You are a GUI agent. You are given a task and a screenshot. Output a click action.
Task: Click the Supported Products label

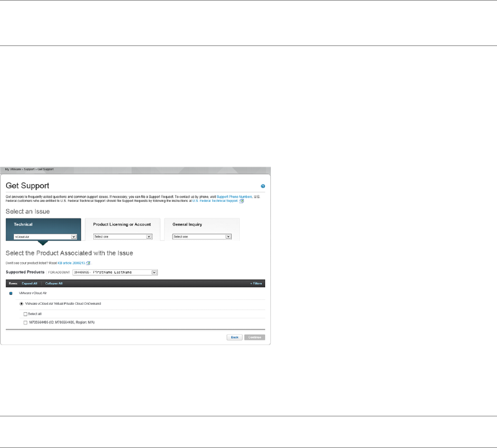(x=25, y=272)
